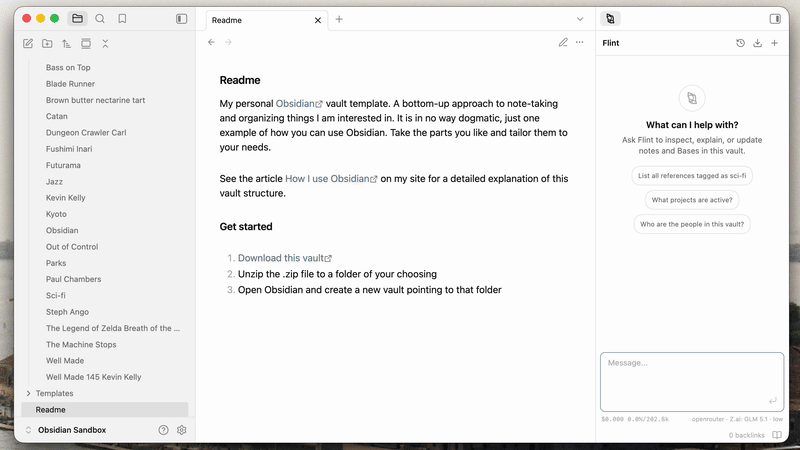This screenshot has height=450, width=800.
Task: Change file sort order icon
Action: (x=66, y=44)
